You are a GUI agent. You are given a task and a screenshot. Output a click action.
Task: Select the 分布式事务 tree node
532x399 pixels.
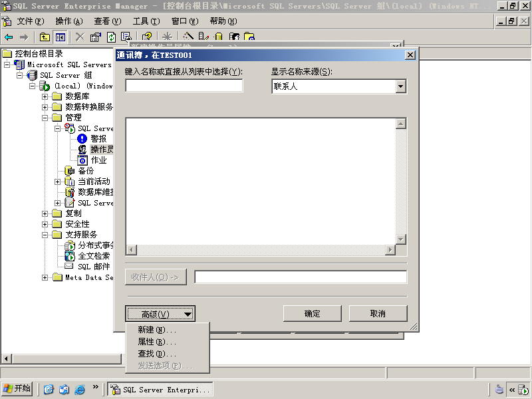click(96, 245)
